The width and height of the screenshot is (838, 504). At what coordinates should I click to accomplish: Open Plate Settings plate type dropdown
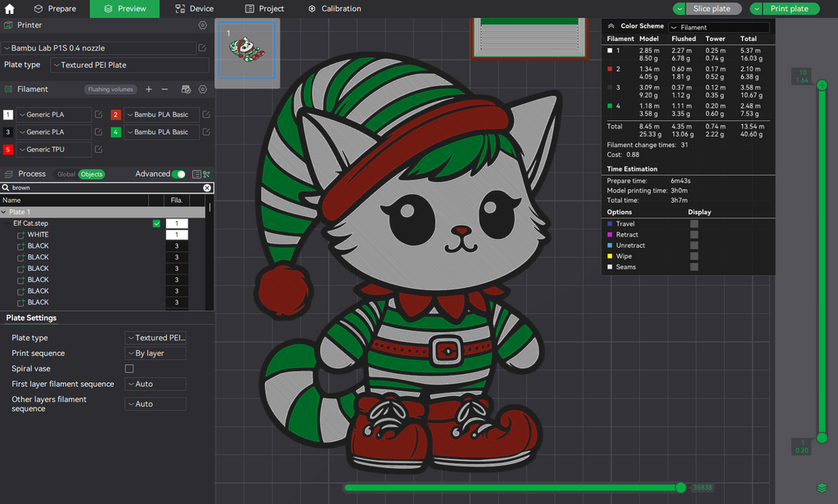pos(155,338)
